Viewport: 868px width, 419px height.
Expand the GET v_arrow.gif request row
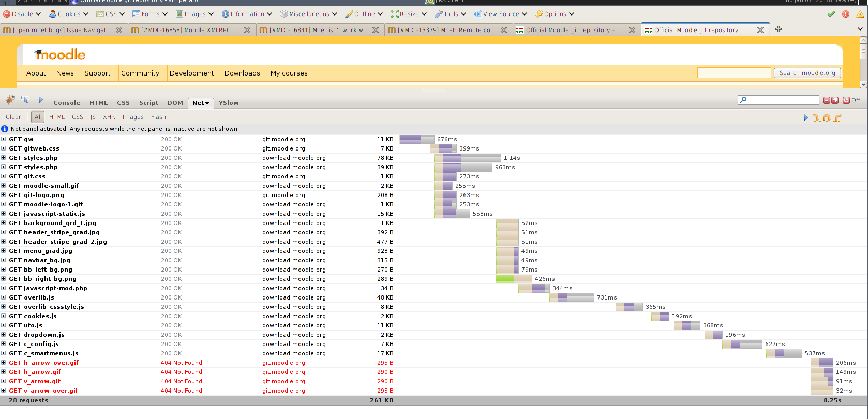coord(4,381)
